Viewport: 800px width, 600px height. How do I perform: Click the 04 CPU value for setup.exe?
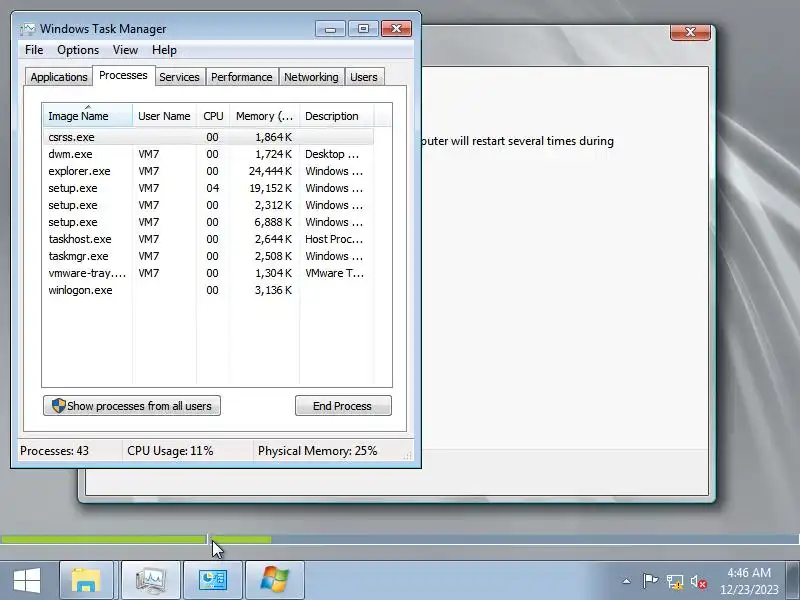pyautogui.click(x=213, y=188)
